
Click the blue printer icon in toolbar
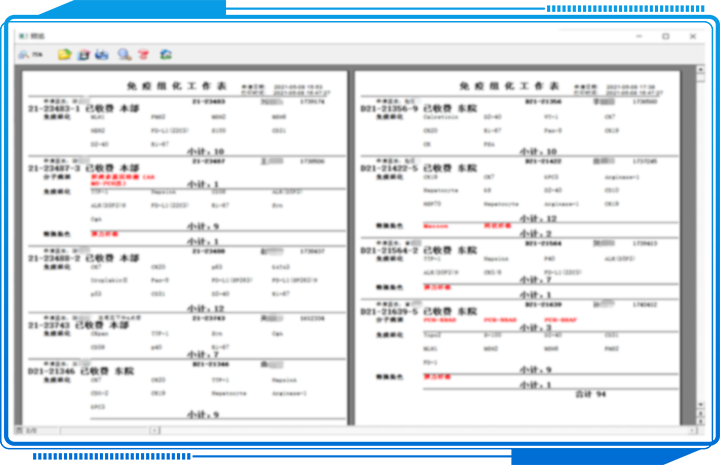(x=102, y=54)
